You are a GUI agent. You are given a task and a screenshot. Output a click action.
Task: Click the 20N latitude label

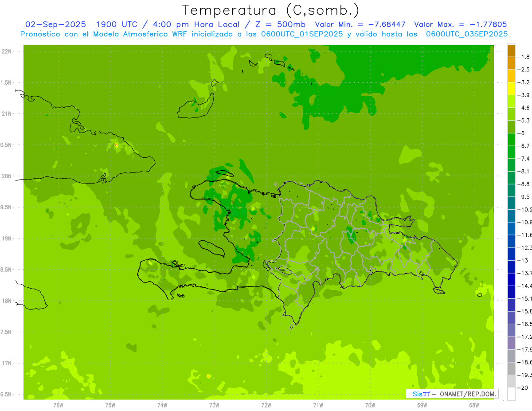click(7, 176)
